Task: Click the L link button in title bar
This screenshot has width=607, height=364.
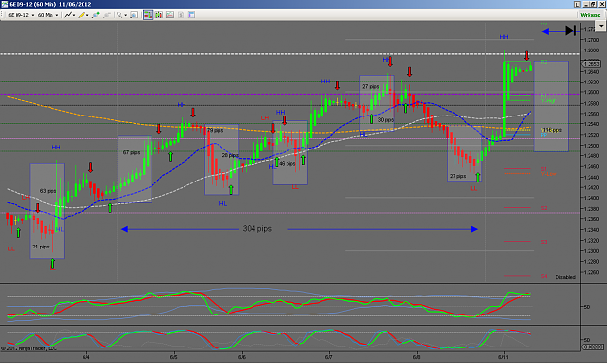Action: coord(577,4)
